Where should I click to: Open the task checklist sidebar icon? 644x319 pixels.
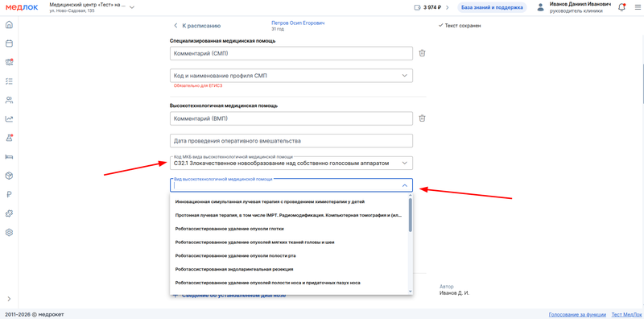(x=9, y=81)
